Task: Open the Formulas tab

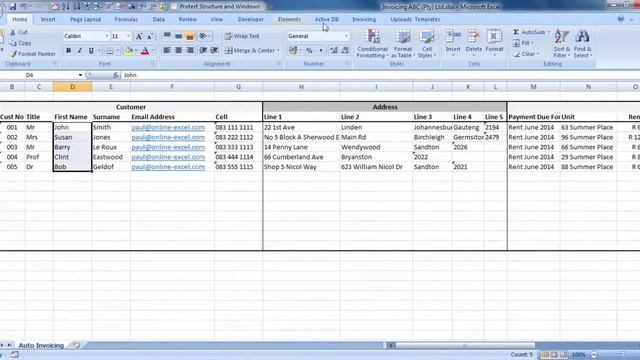Action: [x=126, y=19]
